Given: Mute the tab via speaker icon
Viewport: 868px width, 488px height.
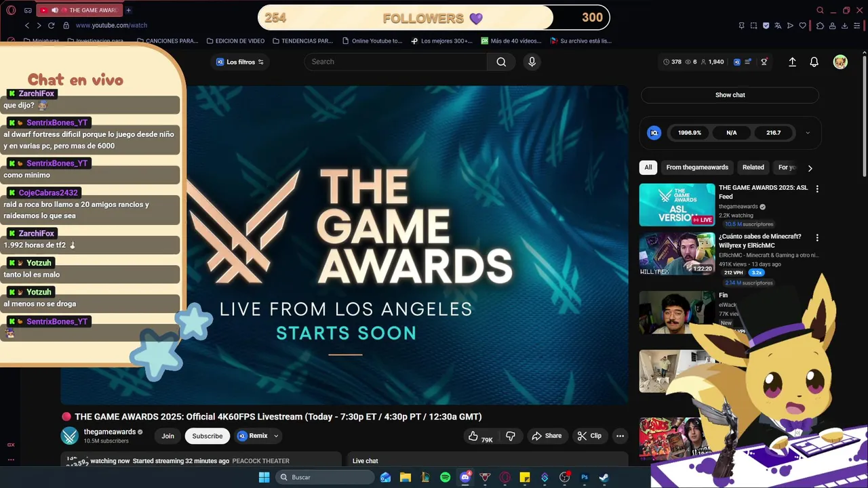Looking at the screenshot, I should [x=55, y=10].
